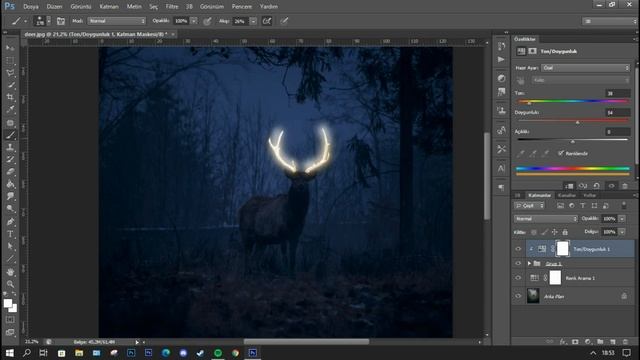The image size is (640, 360).
Task: Click the Açıklık lightness slider
Action: pos(573,140)
